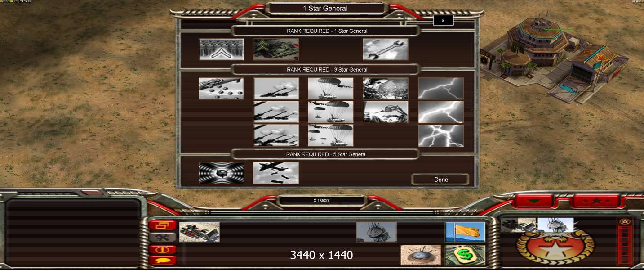The image size is (644, 270).
Task: Select tank paradrop level 3 icon
Action: tap(331, 135)
